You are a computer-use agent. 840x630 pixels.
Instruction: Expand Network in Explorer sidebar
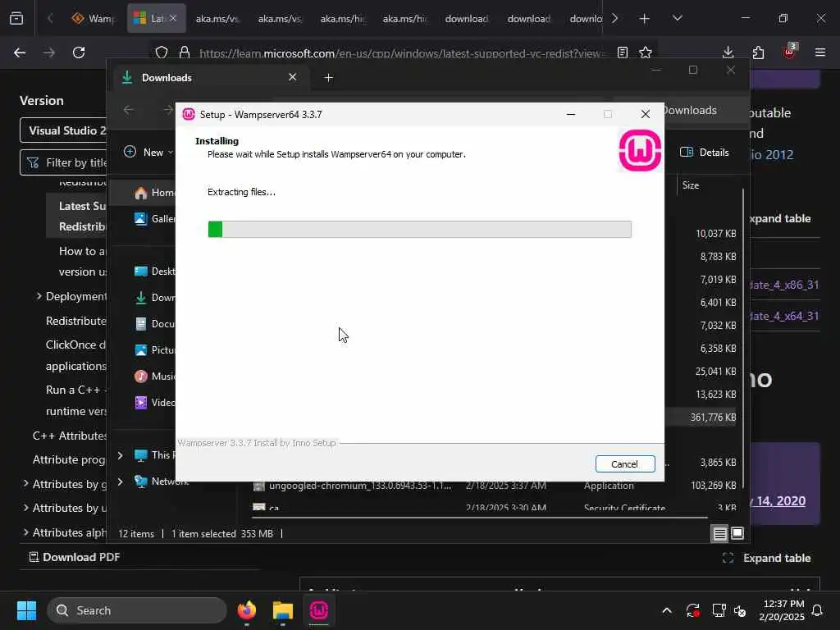click(120, 481)
